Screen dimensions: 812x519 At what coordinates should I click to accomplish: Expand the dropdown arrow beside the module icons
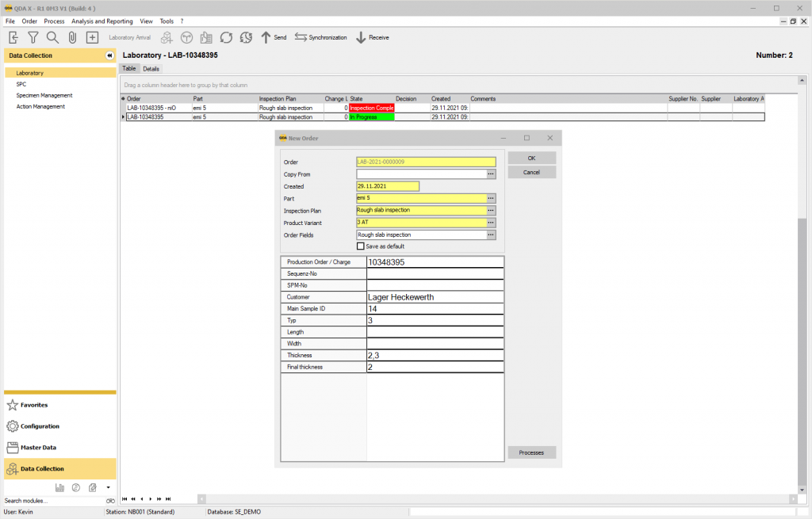[109, 488]
